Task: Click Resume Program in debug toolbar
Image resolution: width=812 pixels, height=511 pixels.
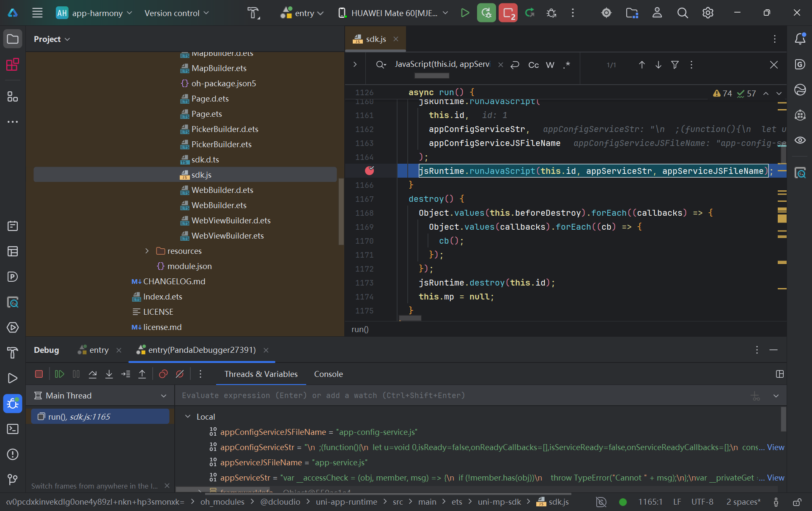Action: pyautogui.click(x=59, y=374)
